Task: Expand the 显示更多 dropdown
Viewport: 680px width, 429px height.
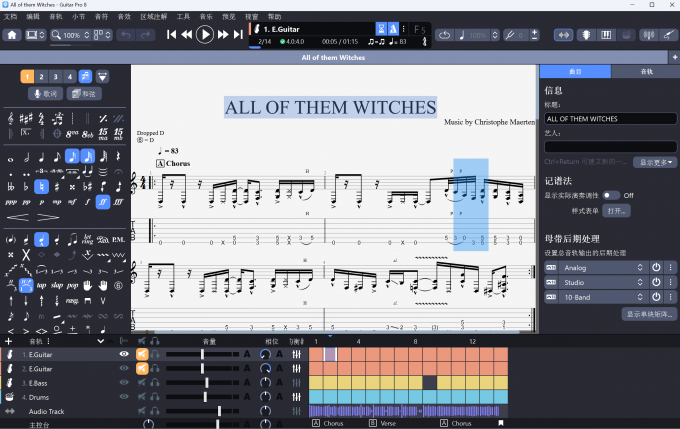Action: click(657, 162)
